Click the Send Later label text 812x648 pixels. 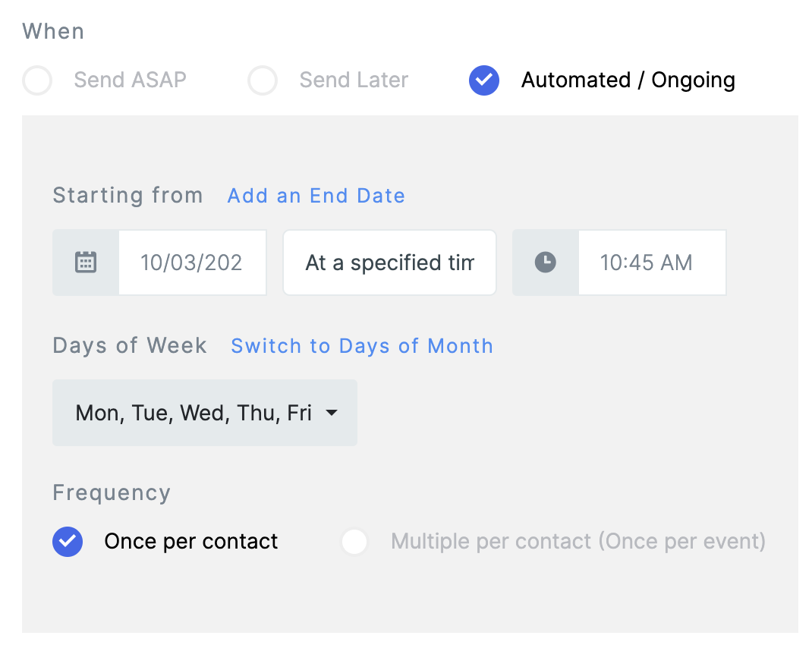[x=354, y=80]
